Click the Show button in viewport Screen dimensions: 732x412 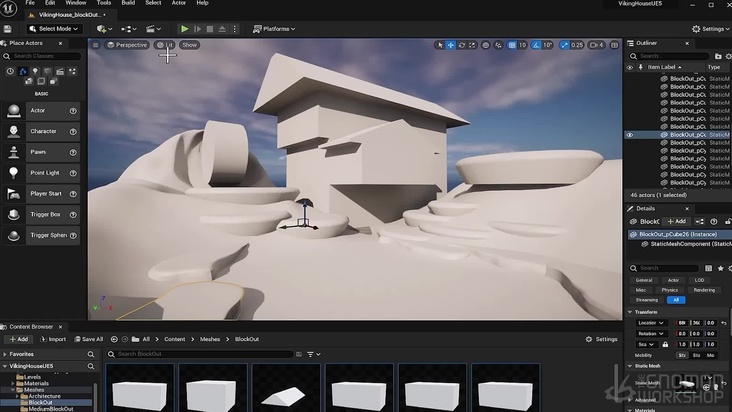190,45
